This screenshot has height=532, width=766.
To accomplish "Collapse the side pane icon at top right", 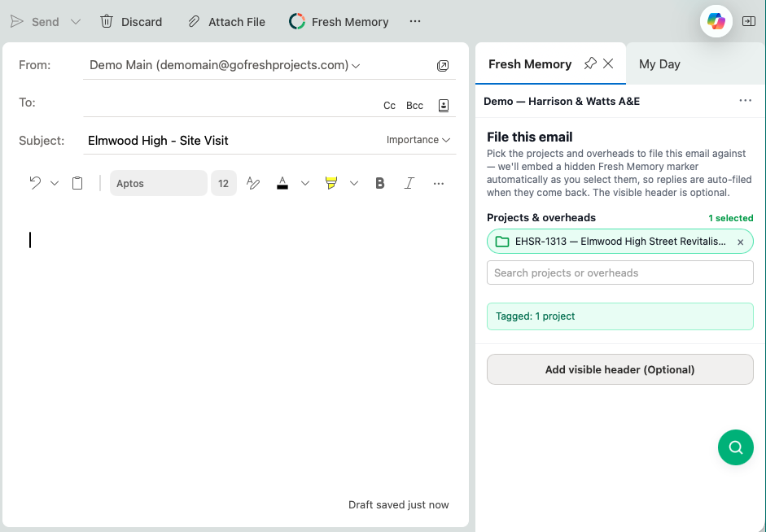I will (x=748, y=21).
